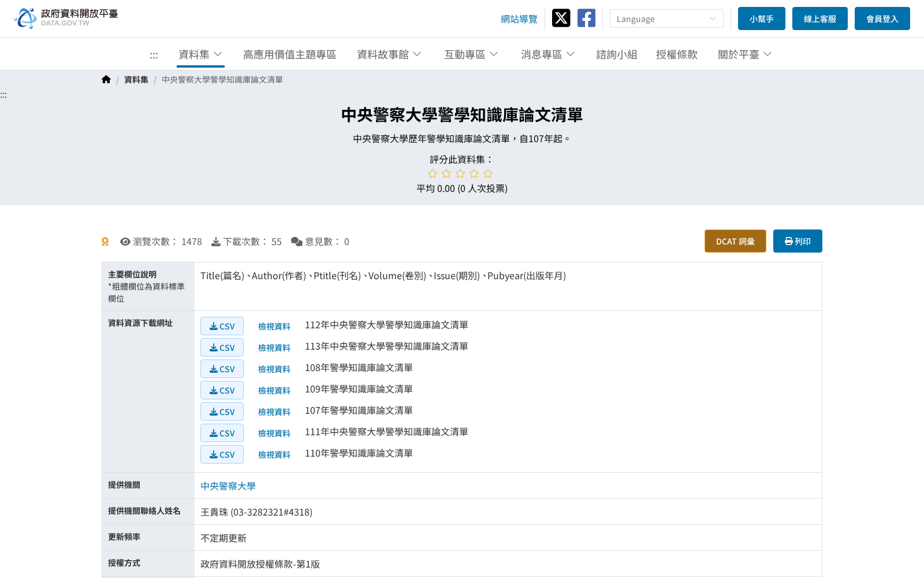The height and width of the screenshot is (578, 924).
Task: Download CSV for 108年警學知識庫論文清單
Action: [x=222, y=369]
